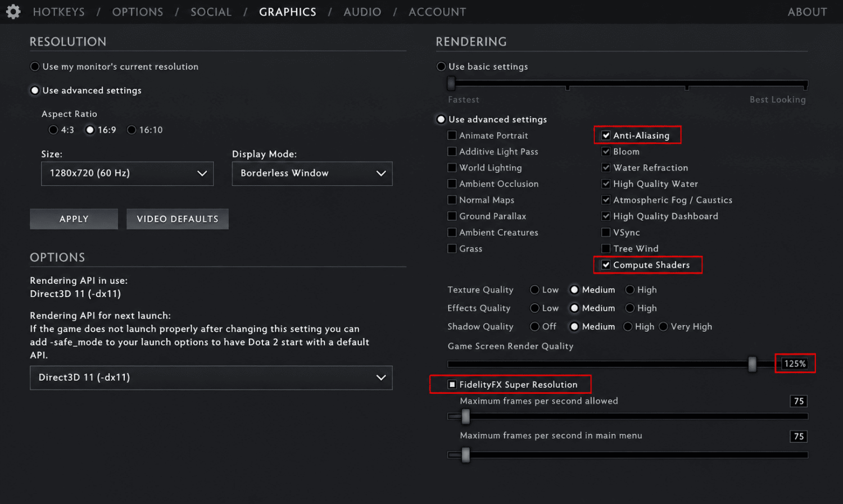Screen dimensions: 843x504
Task: Select Use advanced settings under Rendering
Action: click(x=441, y=119)
